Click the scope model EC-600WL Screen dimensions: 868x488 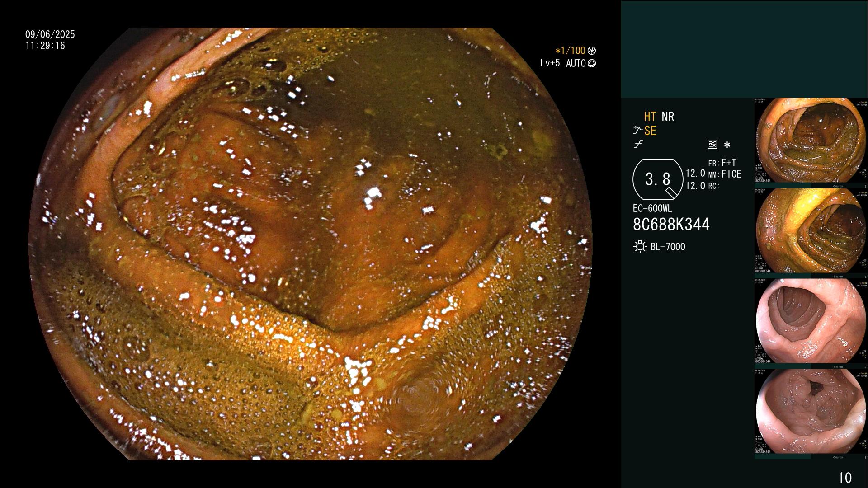pos(652,208)
